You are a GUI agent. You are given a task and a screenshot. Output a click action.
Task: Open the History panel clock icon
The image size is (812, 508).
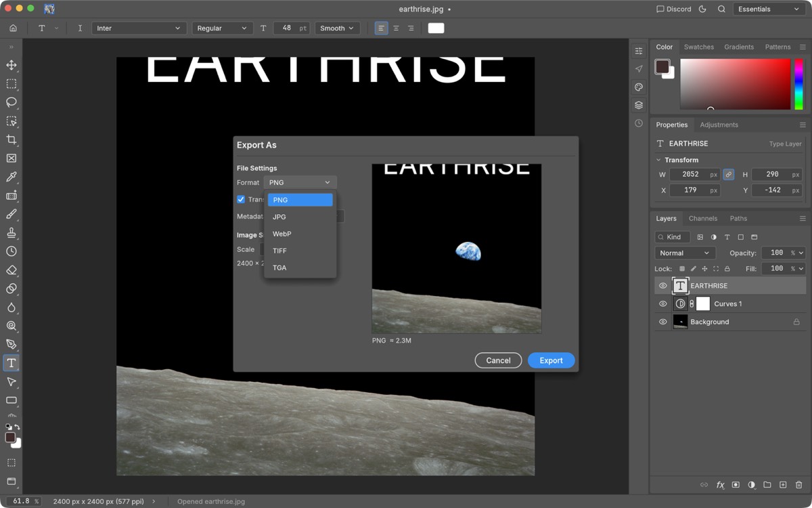(x=639, y=123)
